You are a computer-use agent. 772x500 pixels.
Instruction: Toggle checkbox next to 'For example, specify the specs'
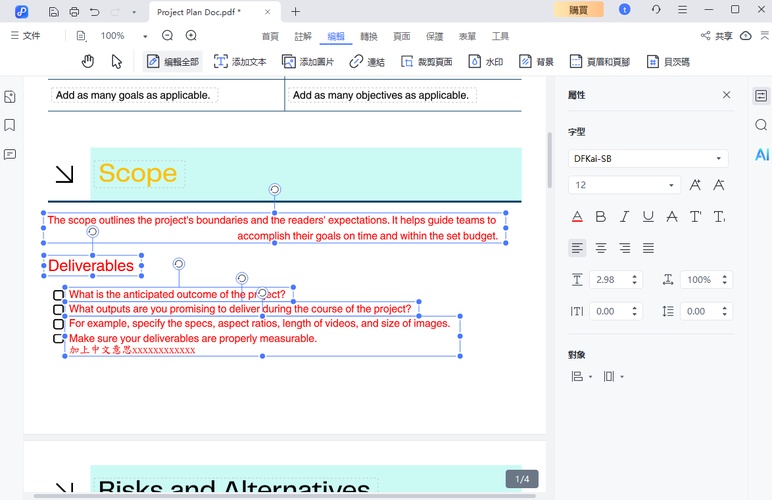59,324
